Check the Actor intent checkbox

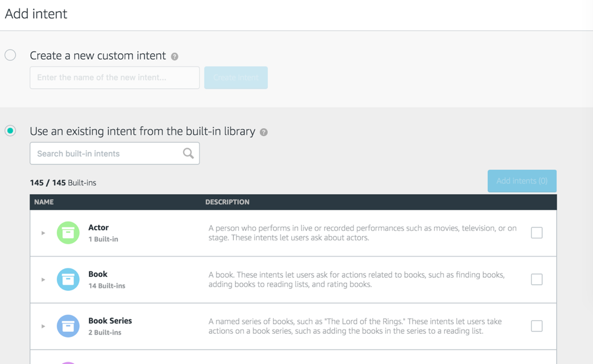537,233
